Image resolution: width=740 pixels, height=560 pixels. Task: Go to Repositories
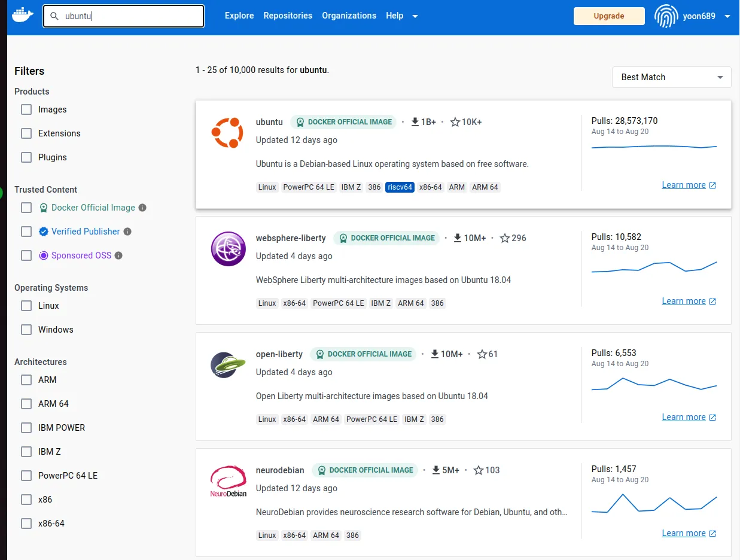(288, 16)
